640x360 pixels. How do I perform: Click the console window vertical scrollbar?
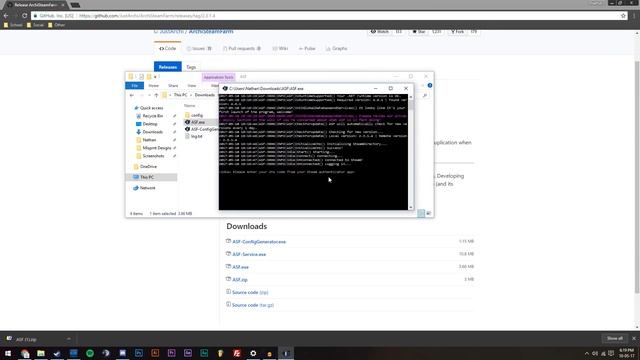[411, 152]
